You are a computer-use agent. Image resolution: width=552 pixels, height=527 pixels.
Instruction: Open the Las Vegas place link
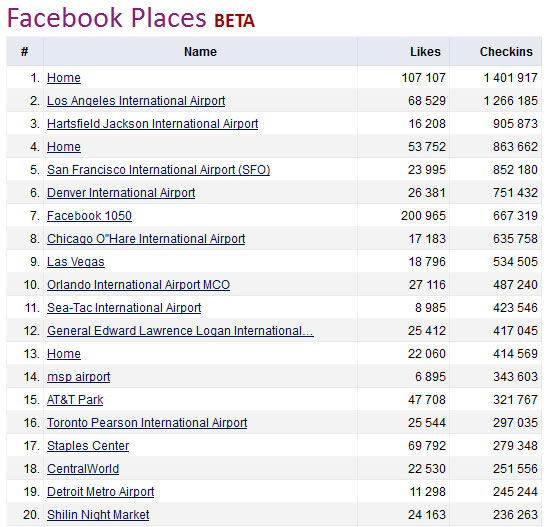[76, 262]
